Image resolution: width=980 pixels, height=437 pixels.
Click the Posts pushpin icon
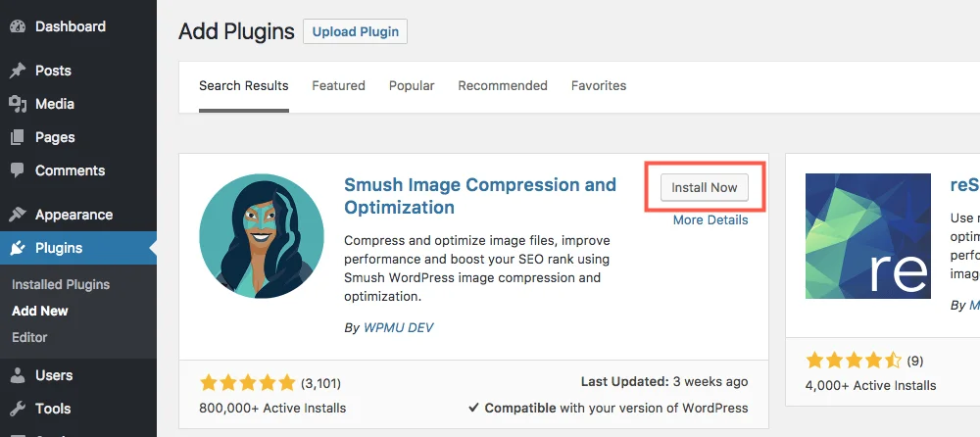pyautogui.click(x=18, y=71)
